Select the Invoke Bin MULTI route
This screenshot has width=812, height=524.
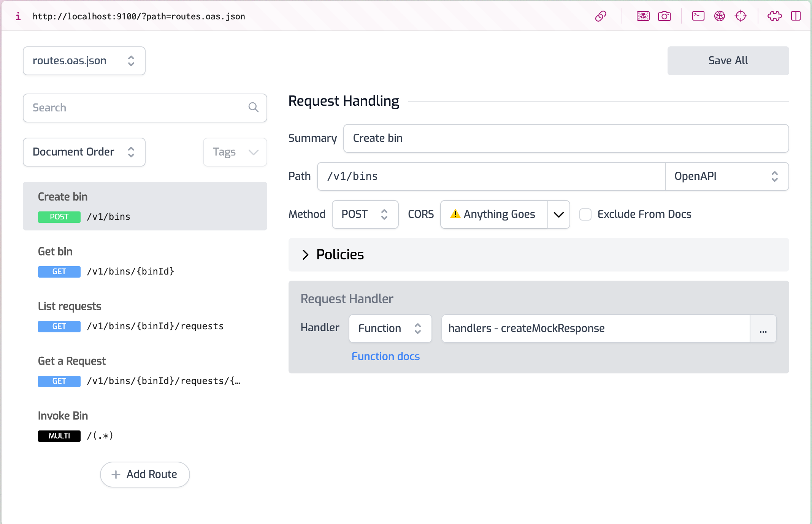[x=145, y=425]
